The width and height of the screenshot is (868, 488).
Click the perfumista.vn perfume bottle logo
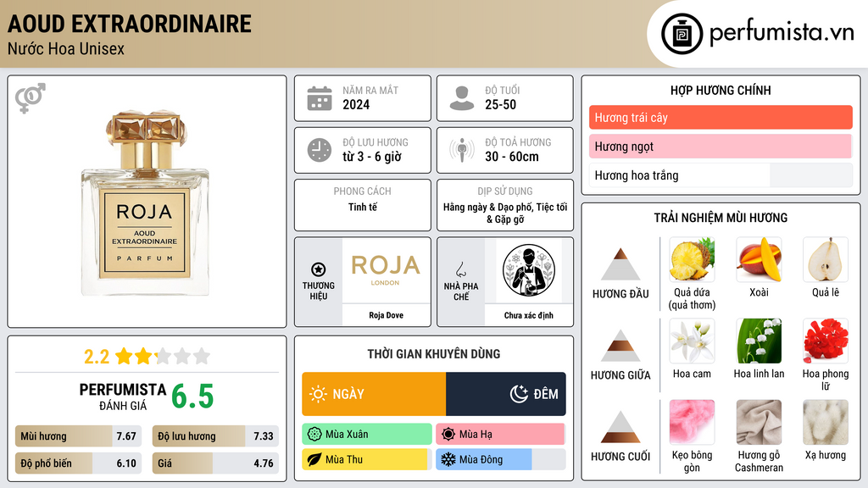point(682,34)
